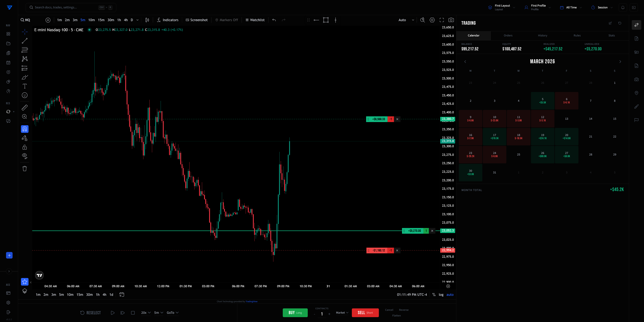Select the Text tool
This screenshot has width=644, height=322.
24,86
